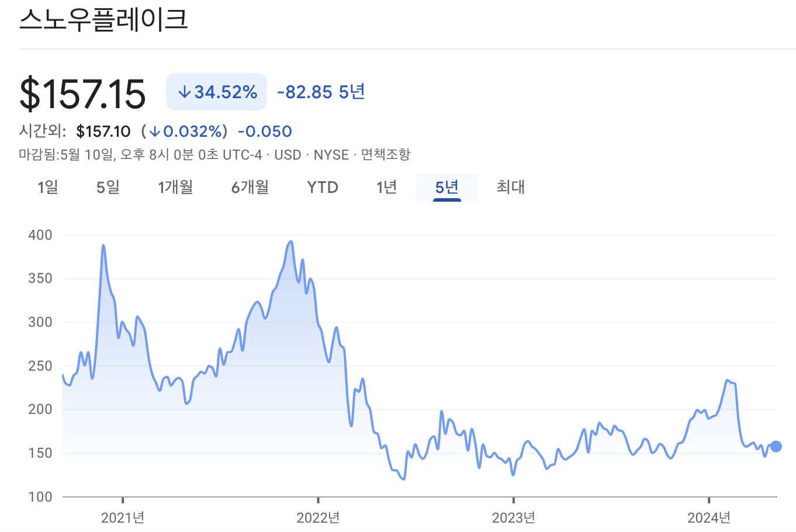
Task: Open the 1년 chart tab
Action: click(386, 187)
